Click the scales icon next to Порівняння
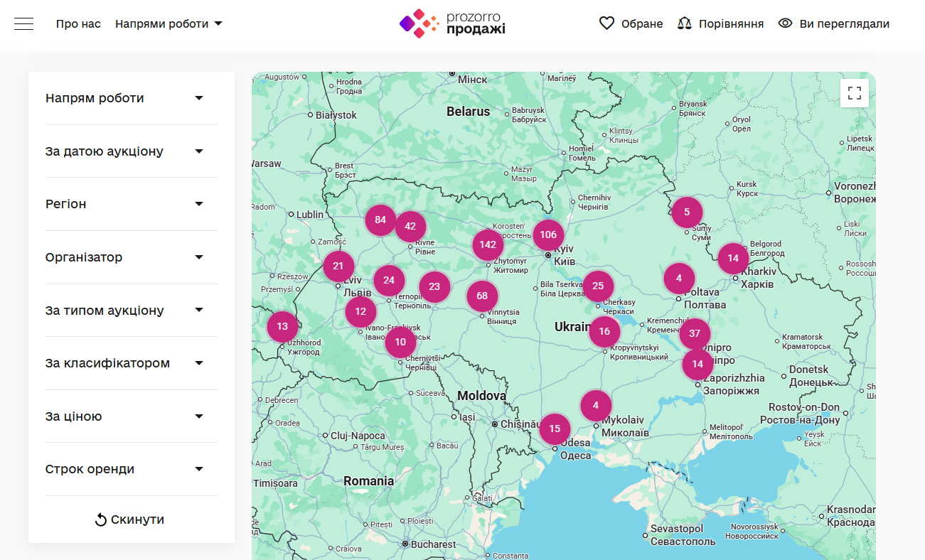 coord(685,23)
